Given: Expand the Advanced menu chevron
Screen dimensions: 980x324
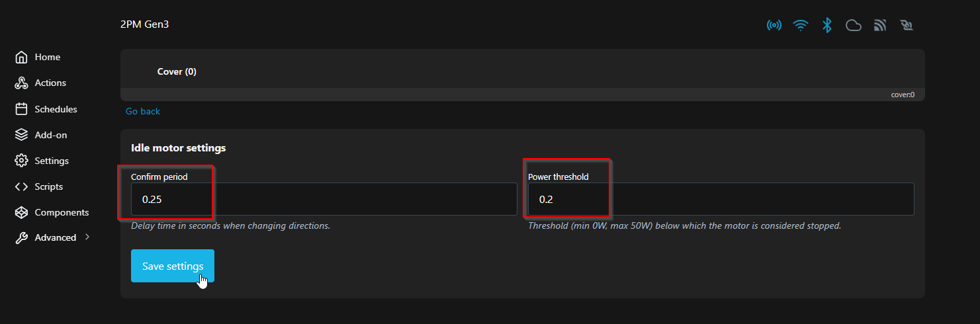Looking at the screenshot, I should click(87, 237).
